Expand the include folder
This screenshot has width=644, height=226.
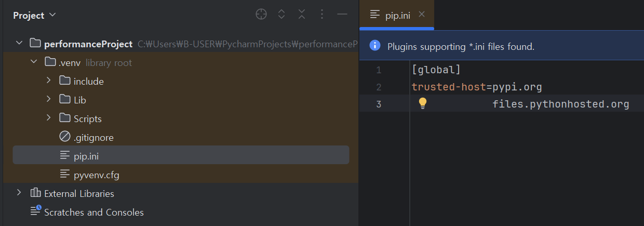point(48,81)
